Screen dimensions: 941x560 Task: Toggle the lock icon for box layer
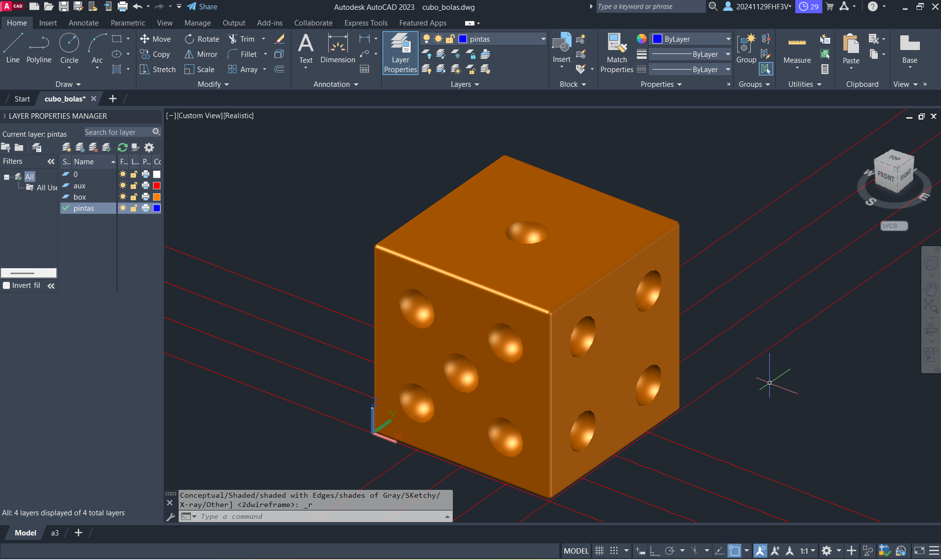pyautogui.click(x=134, y=197)
